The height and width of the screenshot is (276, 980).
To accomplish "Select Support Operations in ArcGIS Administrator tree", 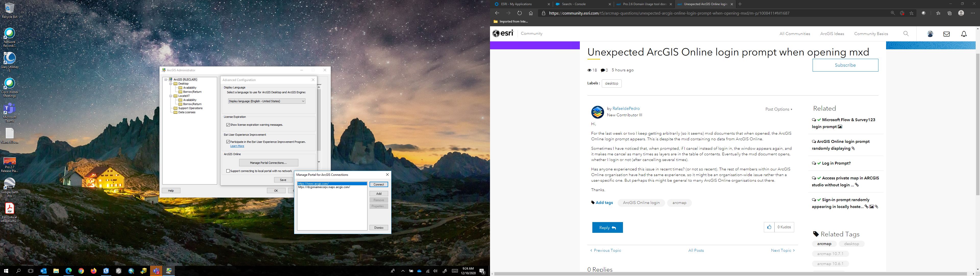I will point(190,108).
